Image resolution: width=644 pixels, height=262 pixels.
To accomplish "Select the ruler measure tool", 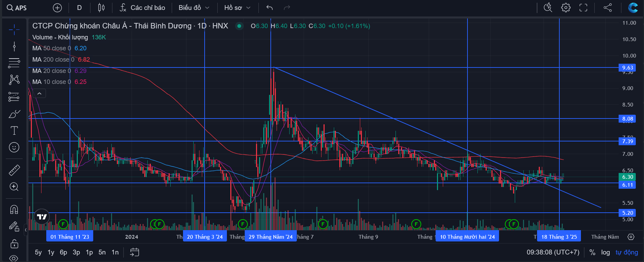I will (x=14, y=170).
